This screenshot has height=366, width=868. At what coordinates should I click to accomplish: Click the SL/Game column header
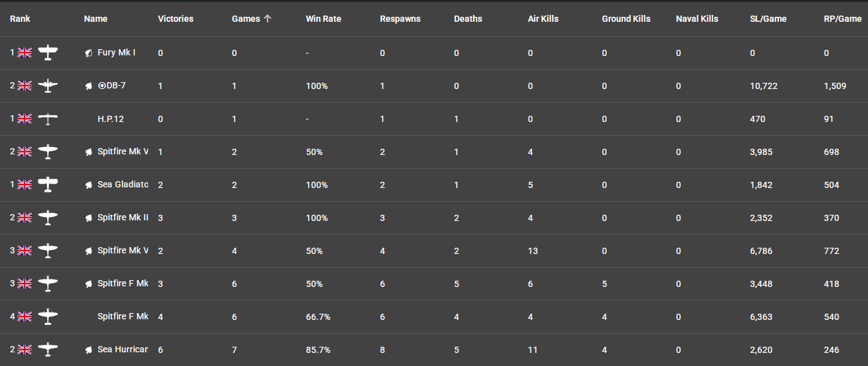pyautogui.click(x=768, y=19)
